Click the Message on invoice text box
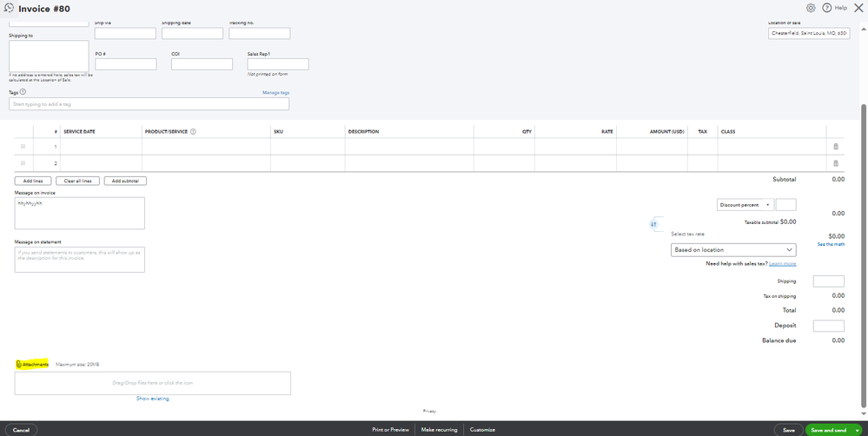This screenshot has width=868, height=436. tap(80, 213)
